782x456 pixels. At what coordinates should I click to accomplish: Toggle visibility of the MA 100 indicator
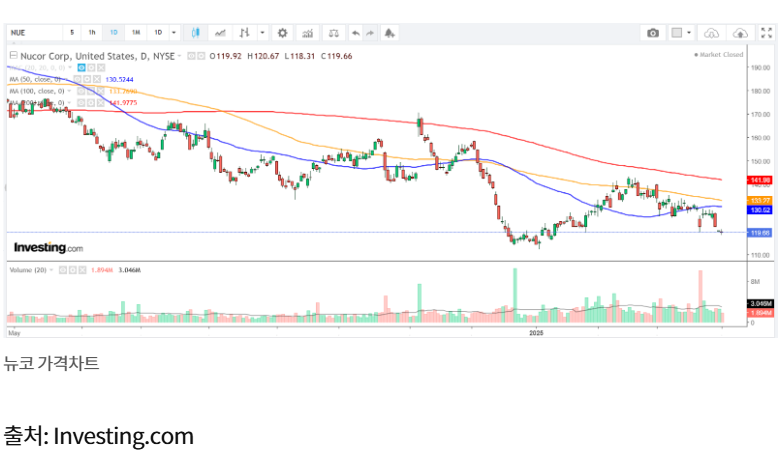(81, 91)
